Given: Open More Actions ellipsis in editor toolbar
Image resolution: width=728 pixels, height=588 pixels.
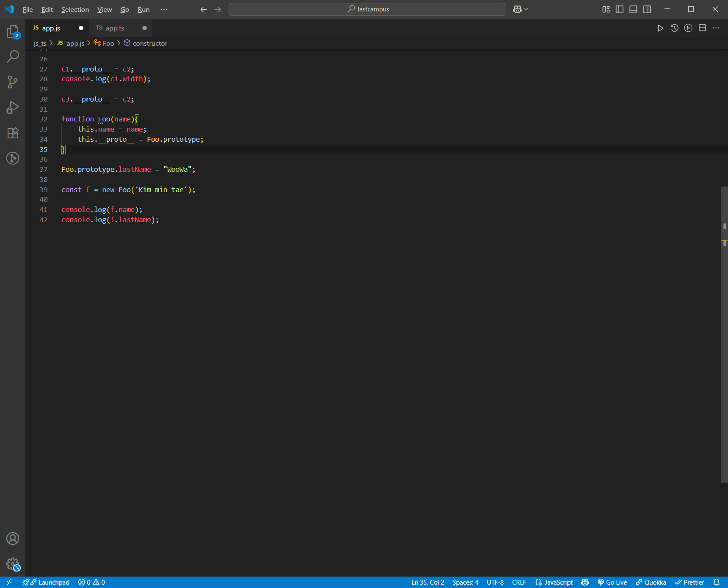Looking at the screenshot, I should [716, 28].
